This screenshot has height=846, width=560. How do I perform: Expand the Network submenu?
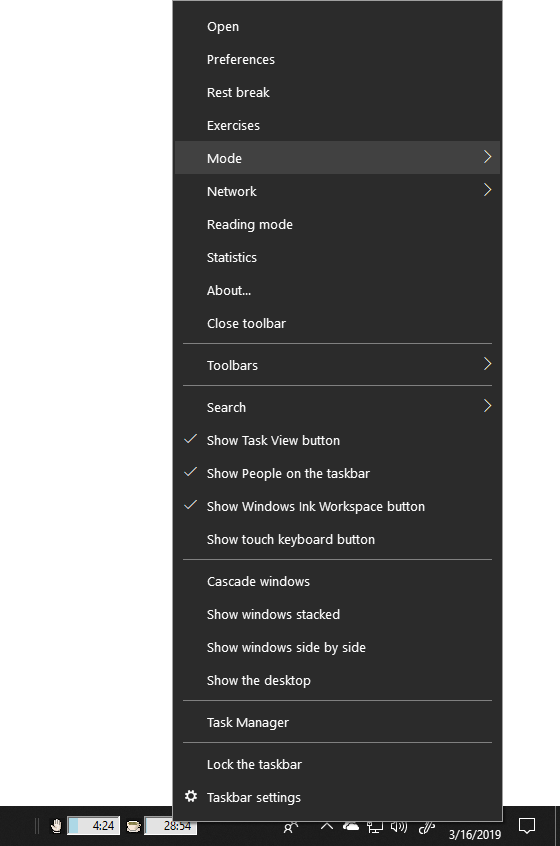(x=338, y=191)
